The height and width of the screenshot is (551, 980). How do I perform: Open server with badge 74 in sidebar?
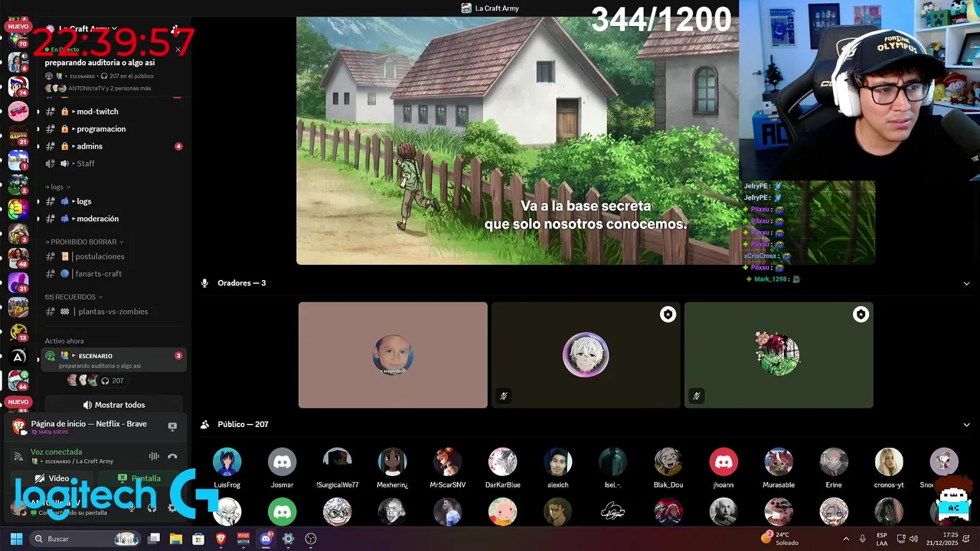[18, 86]
